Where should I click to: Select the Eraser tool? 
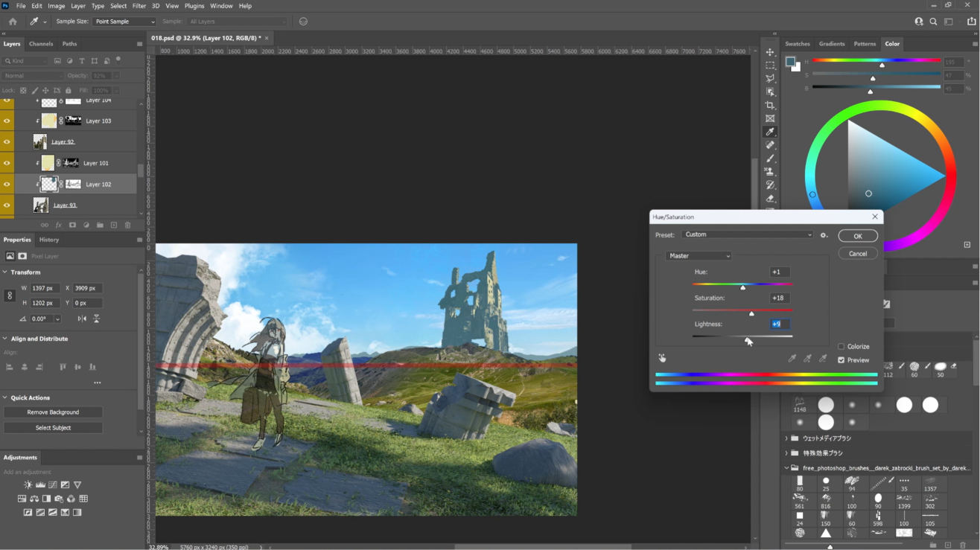pyautogui.click(x=770, y=199)
